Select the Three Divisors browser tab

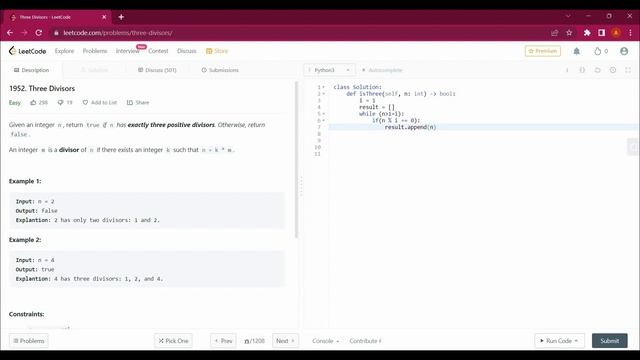click(x=58, y=17)
